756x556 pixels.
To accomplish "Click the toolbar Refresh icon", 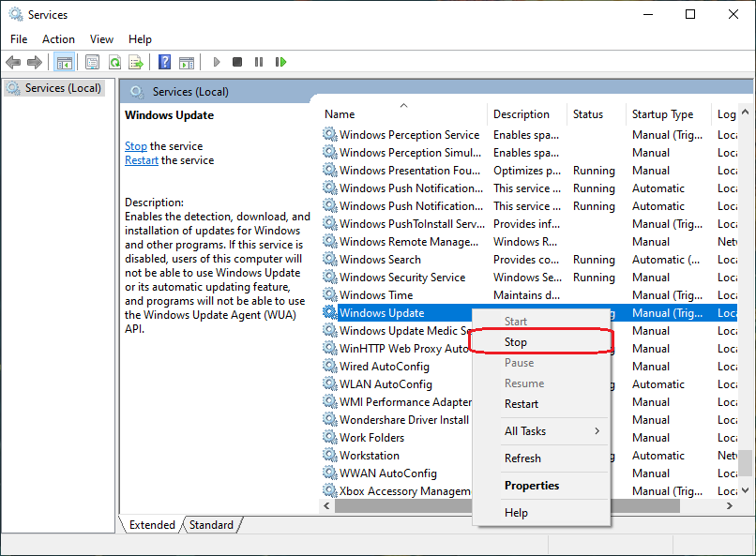I will click(114, 62).
